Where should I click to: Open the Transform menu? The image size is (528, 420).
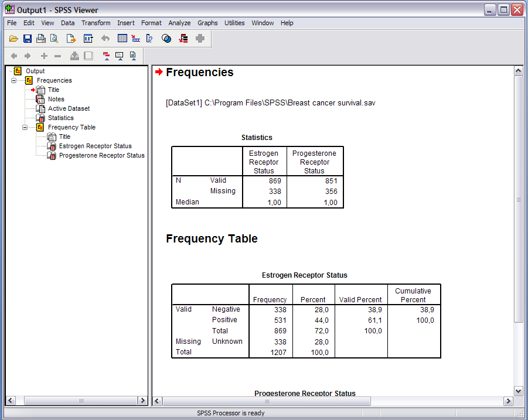click(x=96, y=23)
